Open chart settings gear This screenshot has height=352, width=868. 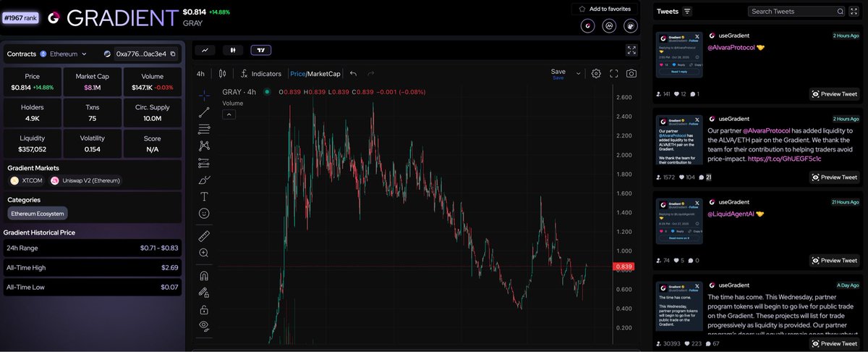click(x=596, y=73)
